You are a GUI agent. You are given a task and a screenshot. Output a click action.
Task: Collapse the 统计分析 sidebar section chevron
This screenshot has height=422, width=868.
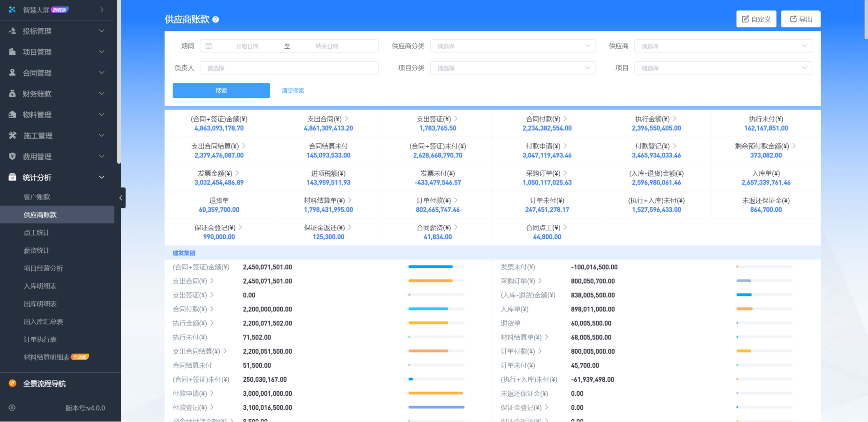(101, 177)
